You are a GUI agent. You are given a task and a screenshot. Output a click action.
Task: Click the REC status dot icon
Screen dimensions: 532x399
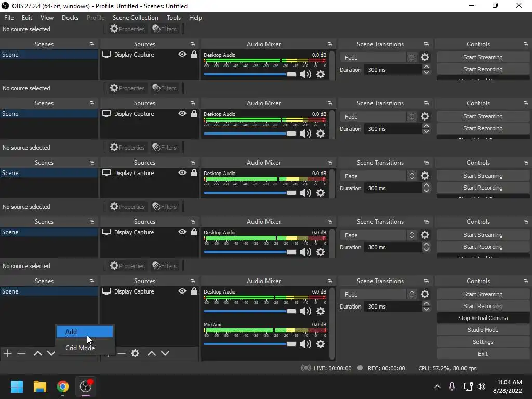click(360, 368)
